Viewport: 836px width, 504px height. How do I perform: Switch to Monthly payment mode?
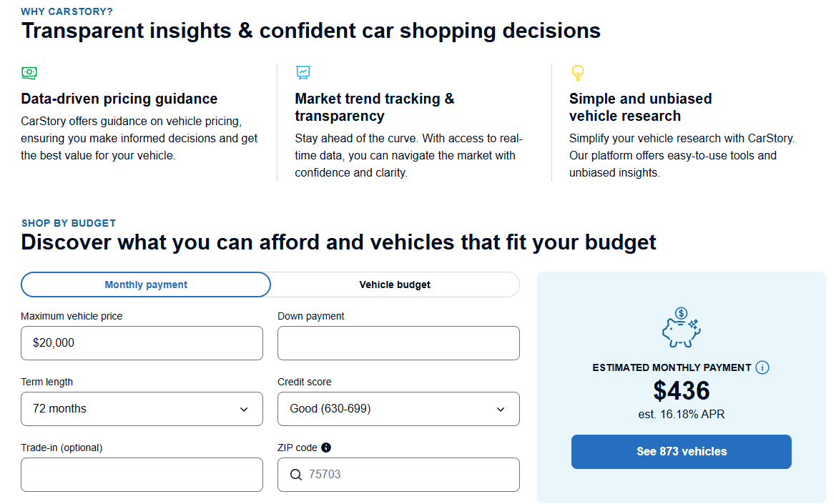(146, 285)
